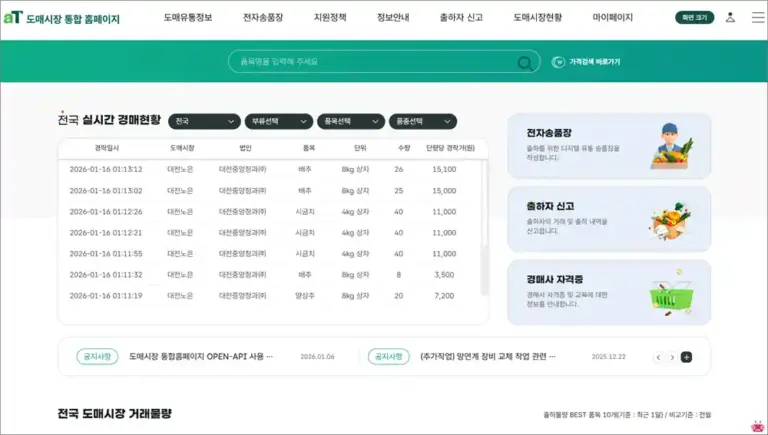Click the 화면 크기 button
The width and height of the screenshot is (768, 435).
tap(695, 18)
